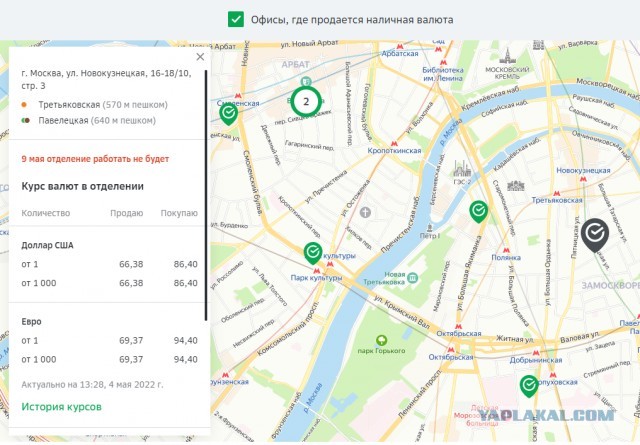The image size is (640, 445).
Task: Select the green office pin near Большая Якиманка
Action: point(478,211)
